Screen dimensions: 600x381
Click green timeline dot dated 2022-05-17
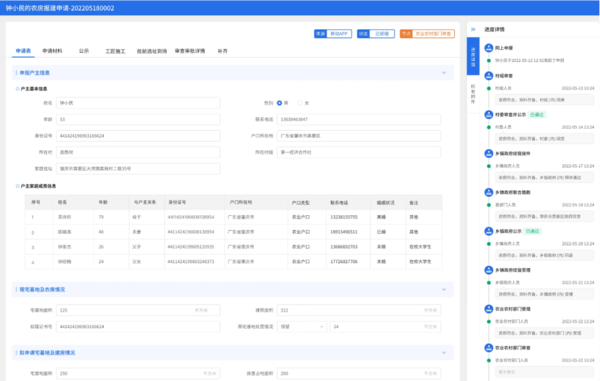coord(489,166)
